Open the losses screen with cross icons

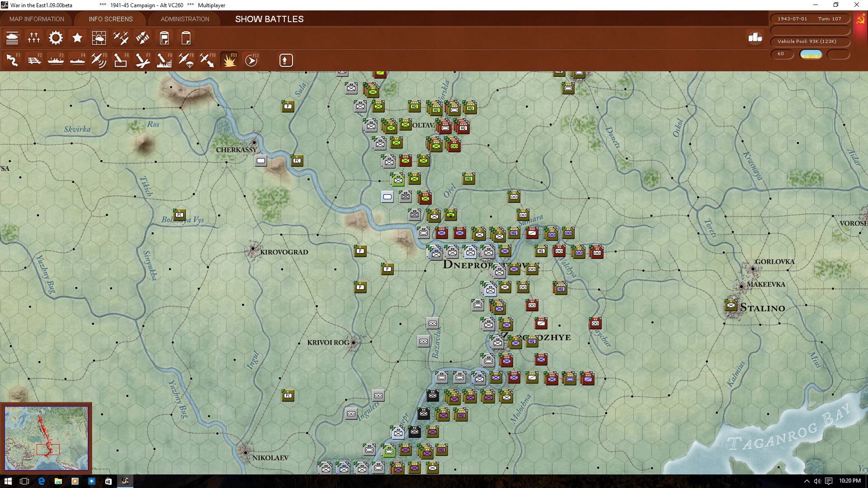coord(34,38)
